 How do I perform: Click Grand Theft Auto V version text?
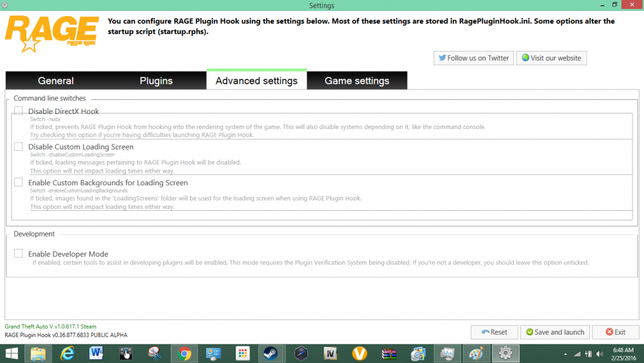pos(50,326)
